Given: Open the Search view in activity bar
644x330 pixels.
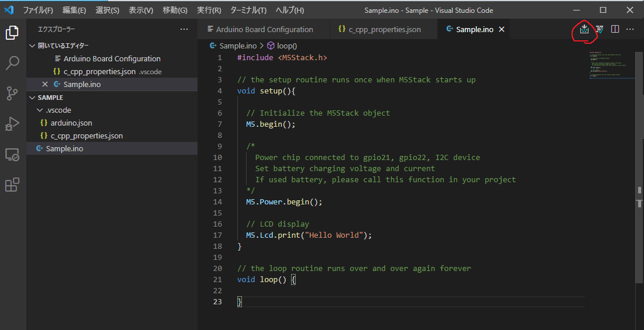Looking at the screenshot, I should [x=12, y=63].
